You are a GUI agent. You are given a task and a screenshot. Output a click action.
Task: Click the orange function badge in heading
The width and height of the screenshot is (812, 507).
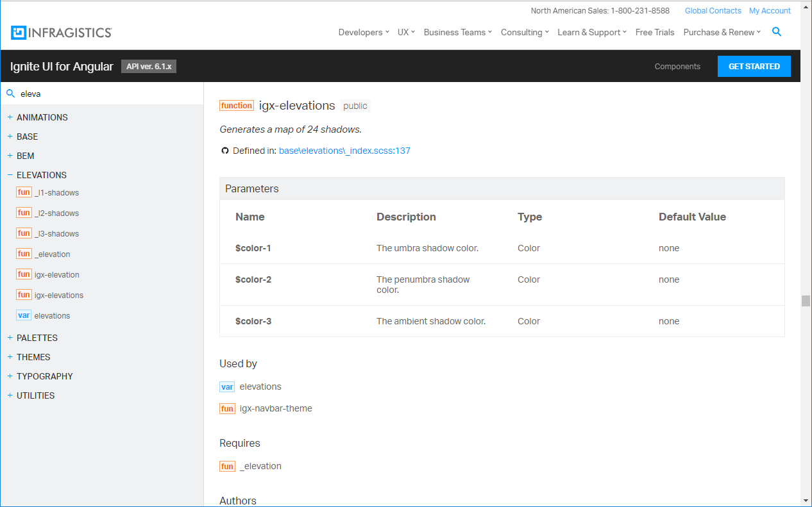236,106
